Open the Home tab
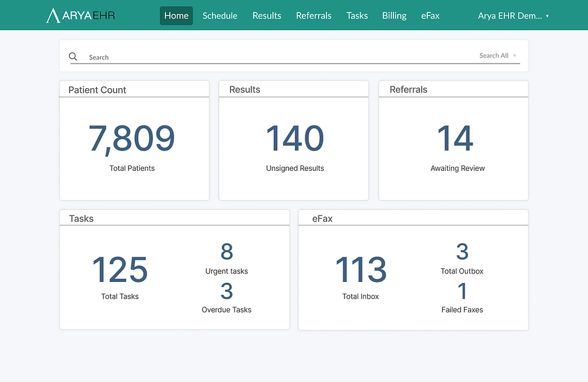 point(176,16)
